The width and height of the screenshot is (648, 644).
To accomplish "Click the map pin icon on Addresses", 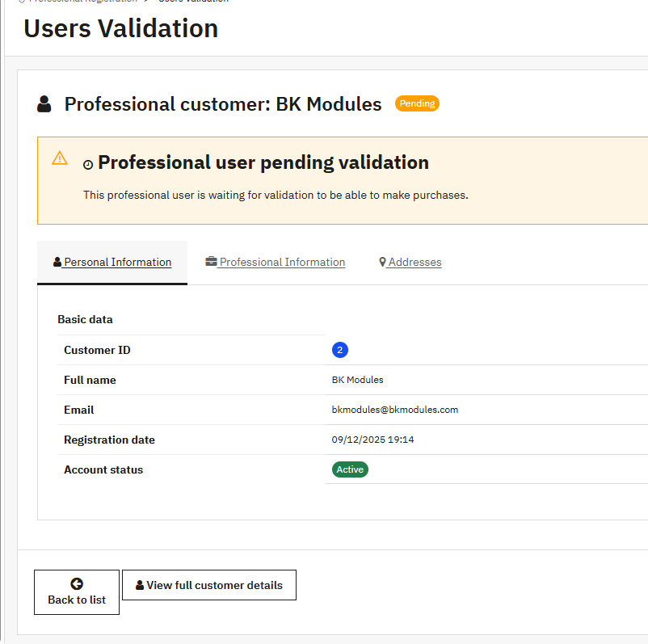I will (383, 262).
